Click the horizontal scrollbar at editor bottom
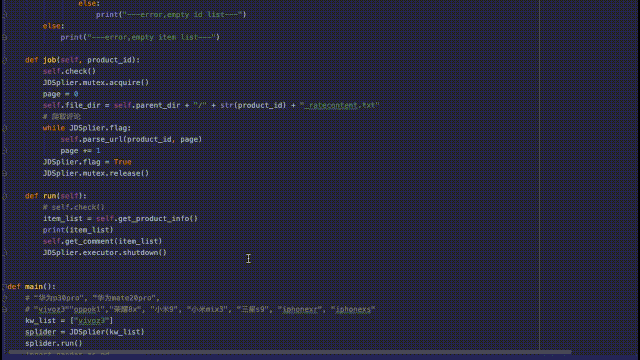This screenshot has width=640, height=360. (289, 352)
